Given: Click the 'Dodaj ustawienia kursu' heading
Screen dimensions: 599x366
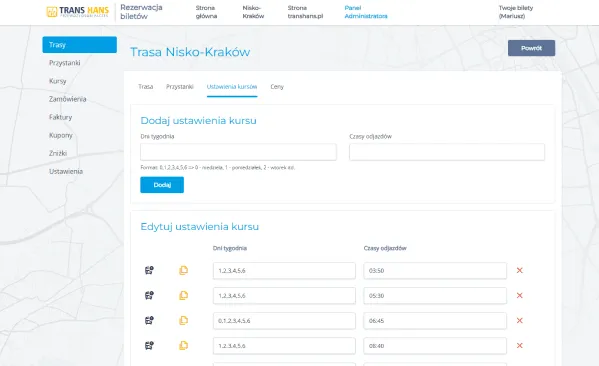Looking at the screenshot, I should [198, 121].
